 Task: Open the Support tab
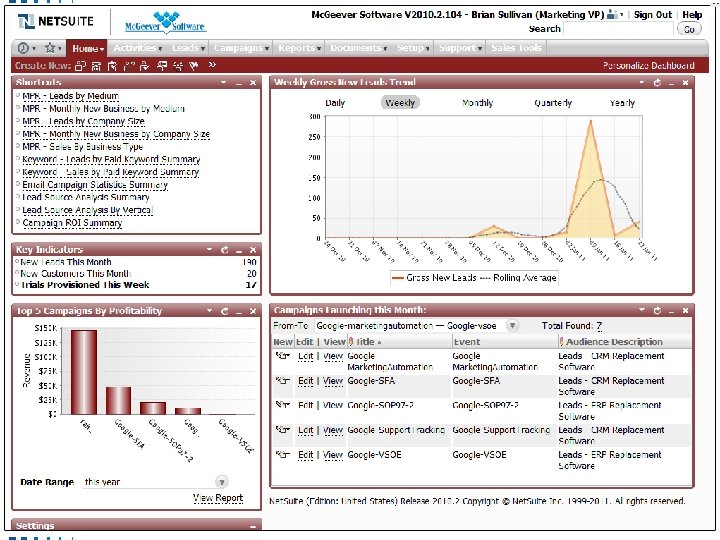[460, 48]
